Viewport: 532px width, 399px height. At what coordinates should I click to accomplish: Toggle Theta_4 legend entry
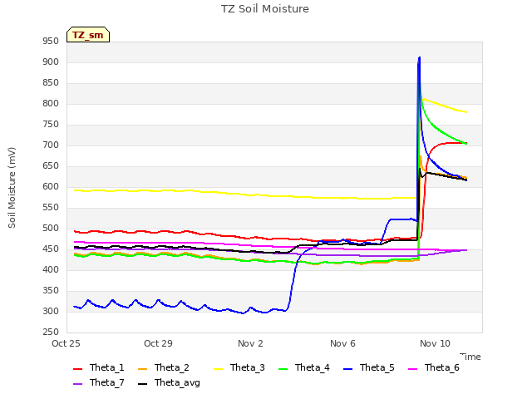pos(304,367)
